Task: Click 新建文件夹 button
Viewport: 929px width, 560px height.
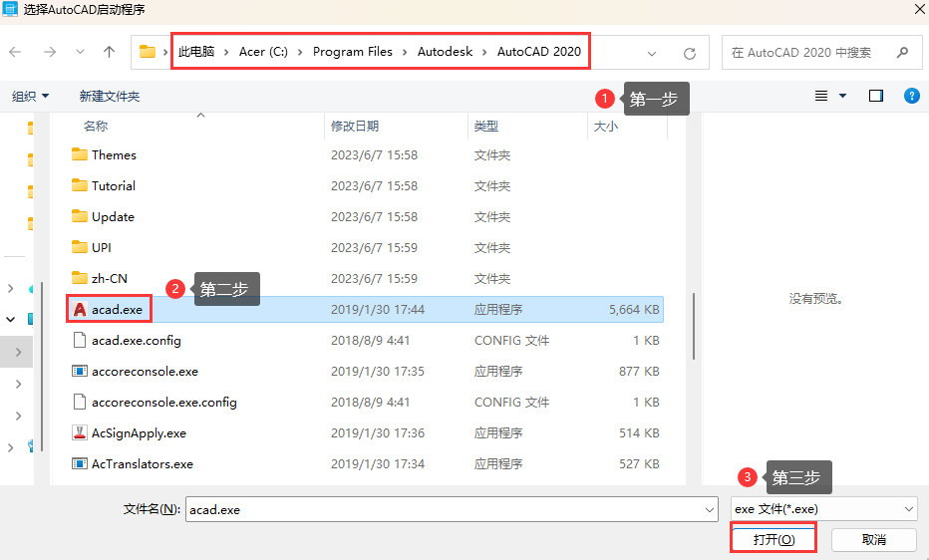Action: point(110,96)
